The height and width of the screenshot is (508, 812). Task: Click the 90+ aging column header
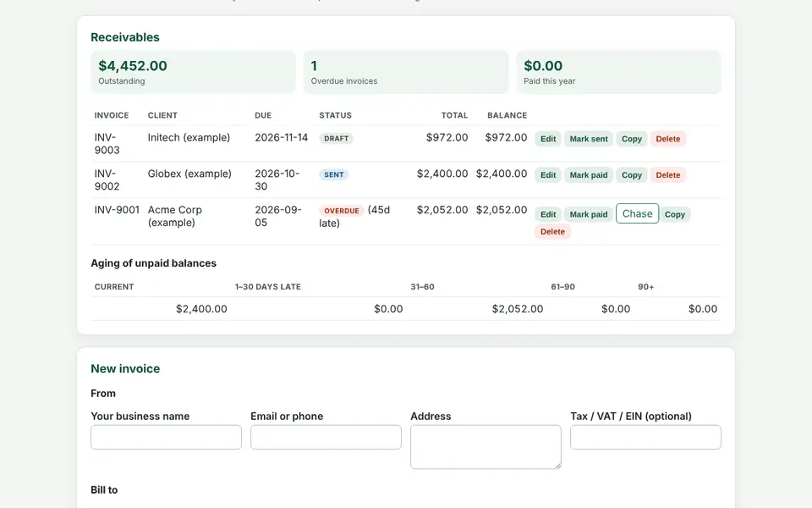645,287
